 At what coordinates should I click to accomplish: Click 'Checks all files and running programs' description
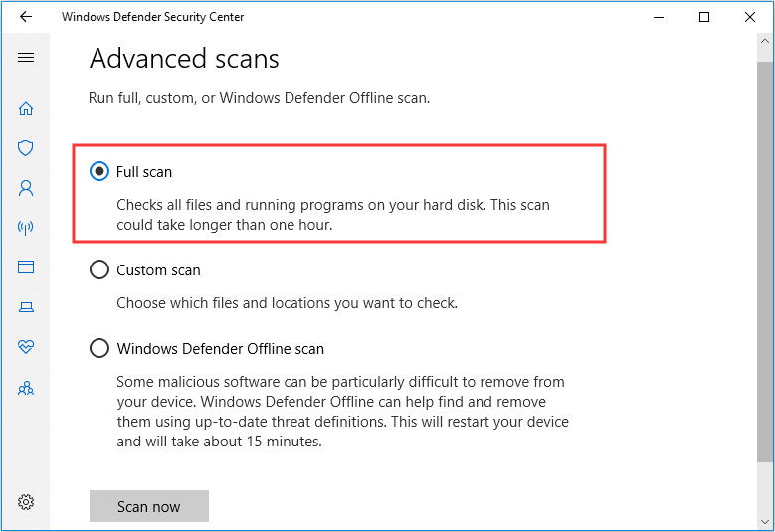333,215
